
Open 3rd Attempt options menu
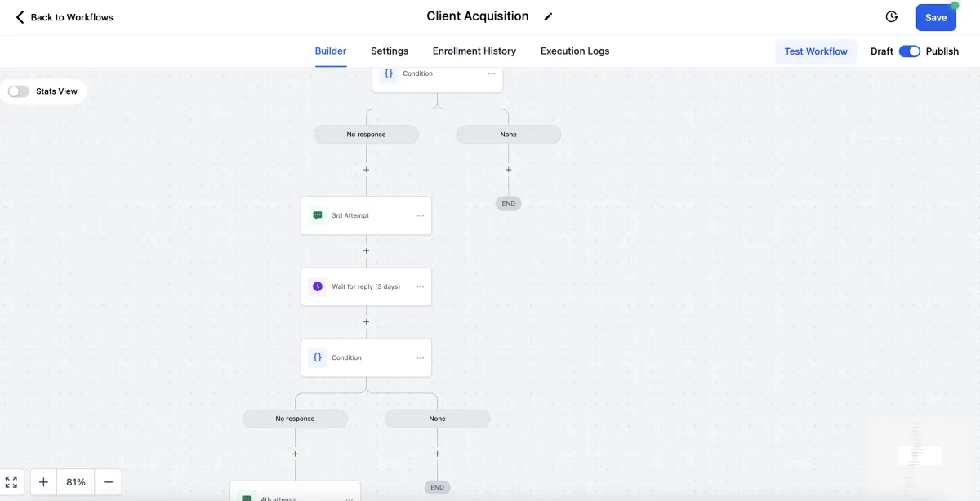(x=421, y=216)
